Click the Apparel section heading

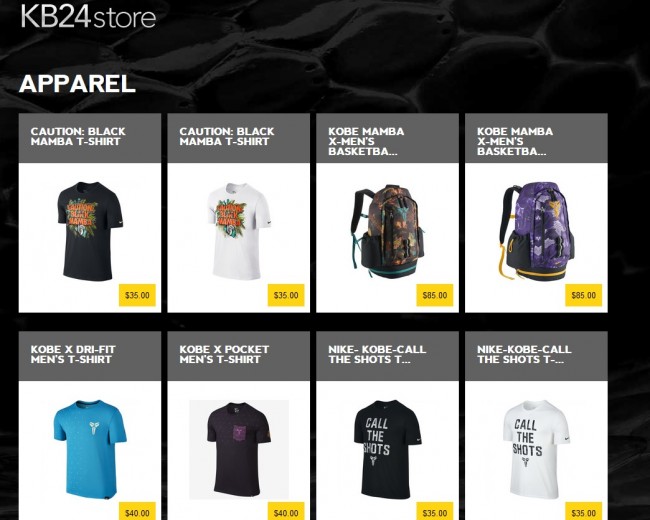coord(78,84)
